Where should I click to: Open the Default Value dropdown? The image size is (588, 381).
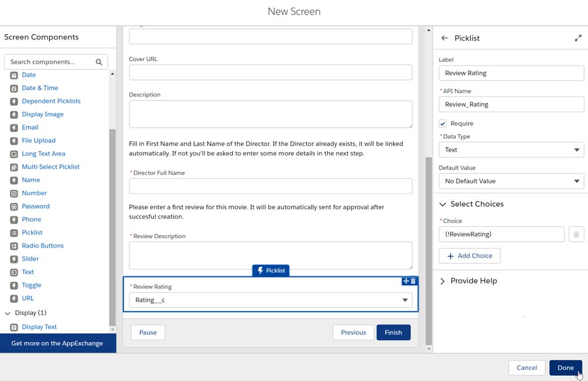(511, 181)
